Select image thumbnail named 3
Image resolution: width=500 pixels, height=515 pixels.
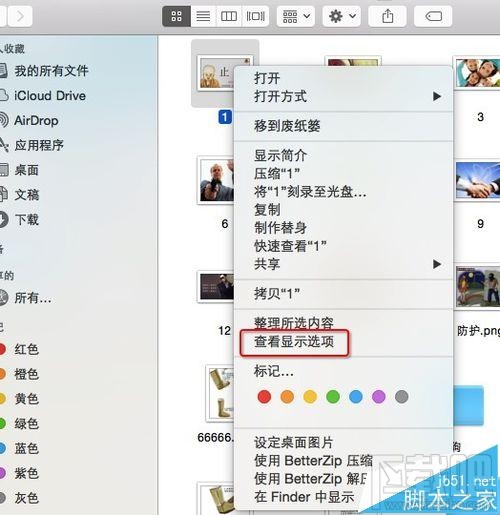pos(477,73)
